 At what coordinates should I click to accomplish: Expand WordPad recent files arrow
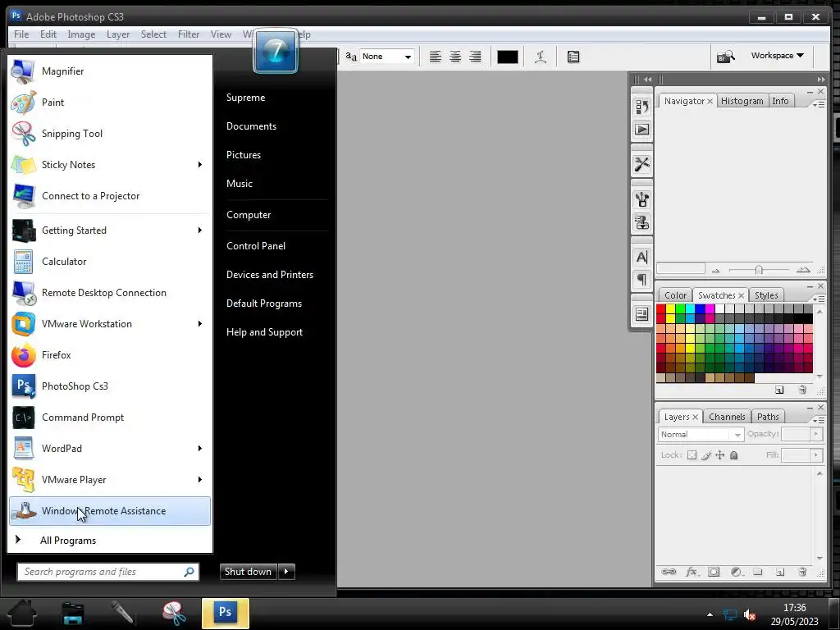pyautogui.click(x=200, y=449)
